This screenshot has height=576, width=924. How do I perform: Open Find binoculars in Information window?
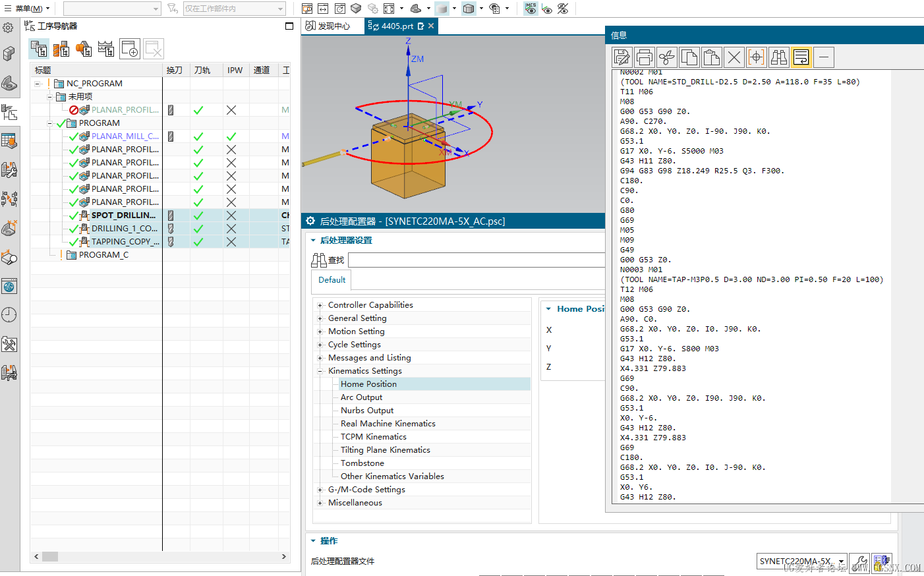point(779,57)
